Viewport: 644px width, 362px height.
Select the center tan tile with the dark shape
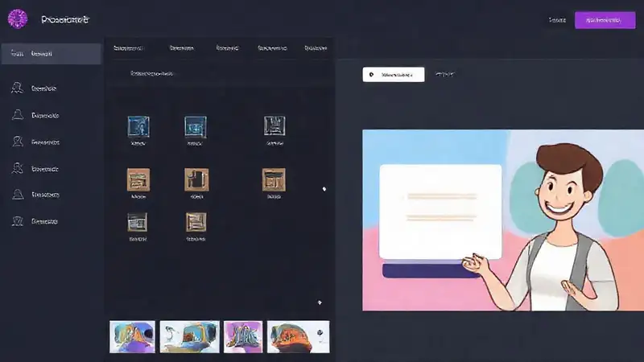coord(196,179)
